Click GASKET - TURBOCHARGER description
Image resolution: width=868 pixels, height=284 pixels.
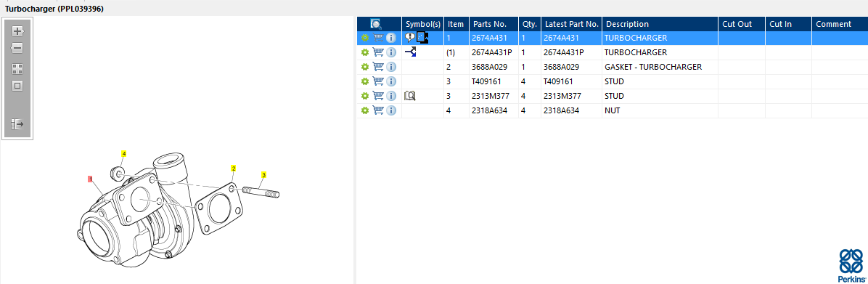point(653,66)
